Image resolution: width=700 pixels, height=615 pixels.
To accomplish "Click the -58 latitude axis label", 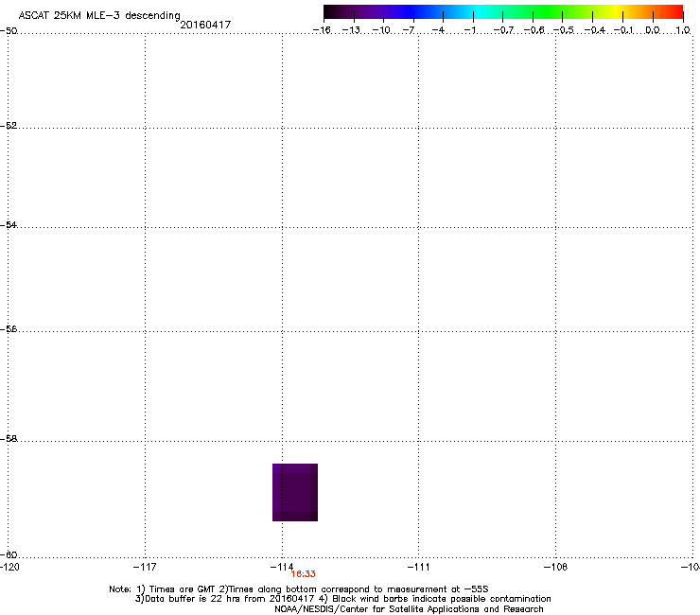I will coord(9,439).
